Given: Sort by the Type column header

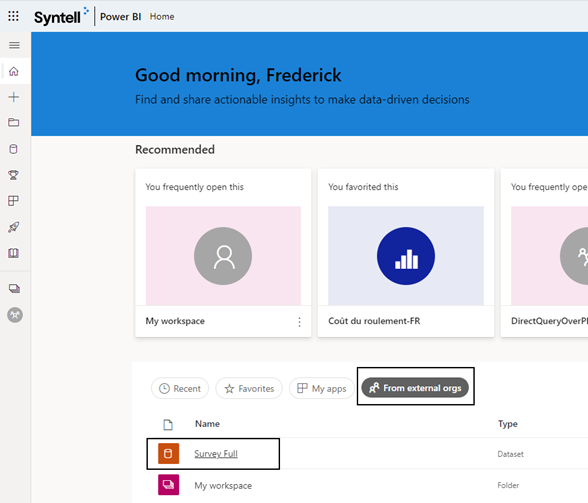Looking at the screenshot, I should (x=508, y=423).
